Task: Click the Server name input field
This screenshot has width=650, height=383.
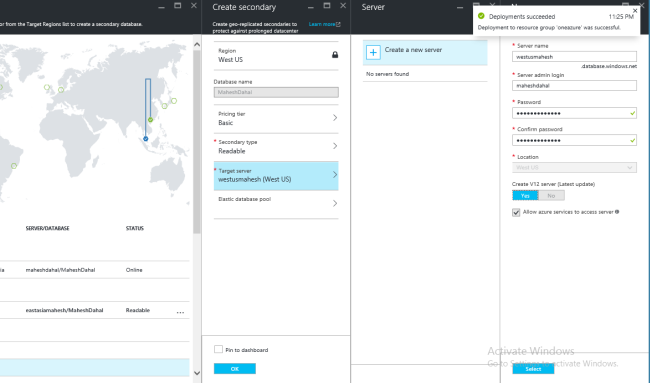Action: point(574,57)
